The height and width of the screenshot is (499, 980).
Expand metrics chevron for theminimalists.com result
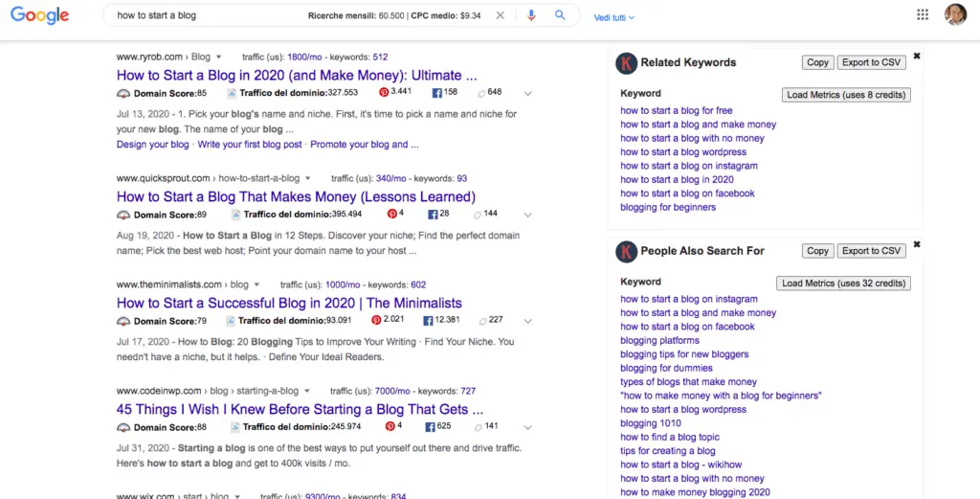(x=528, y=322)
